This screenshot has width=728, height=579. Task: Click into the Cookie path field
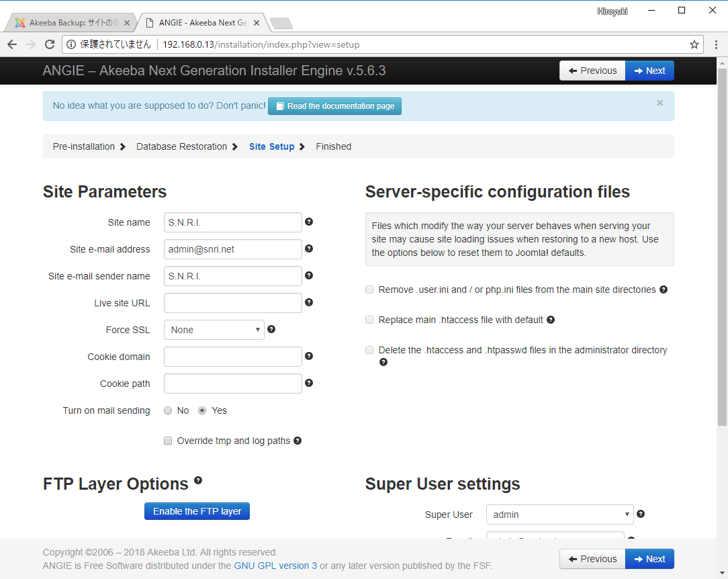click(x=232, y=384)
